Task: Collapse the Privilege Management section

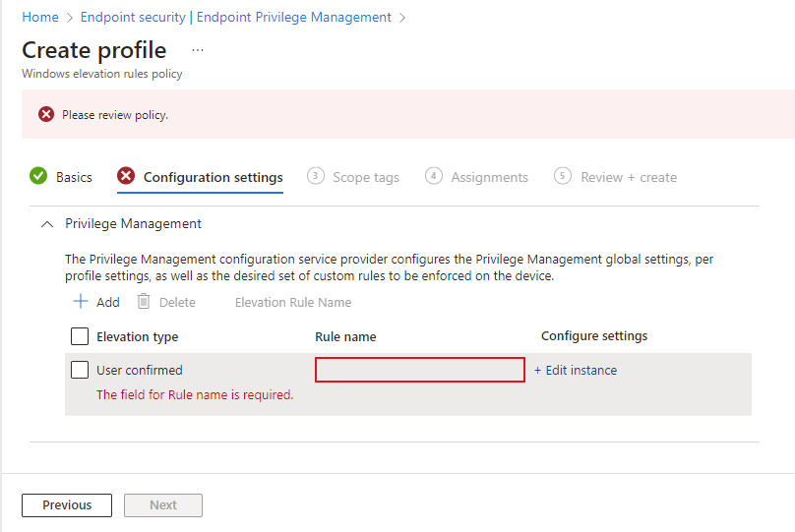Action: (47, 224)
